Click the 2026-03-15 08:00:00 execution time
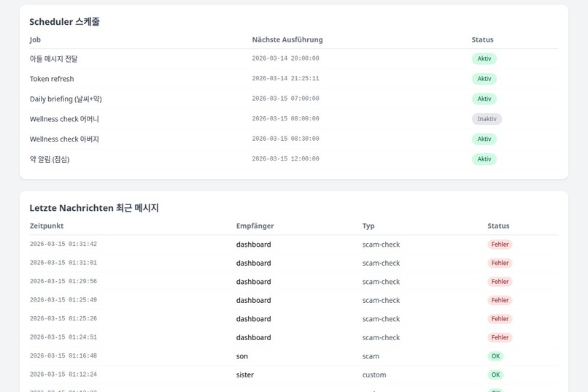The width and height of the screenshot is (588, 392). 285,118
